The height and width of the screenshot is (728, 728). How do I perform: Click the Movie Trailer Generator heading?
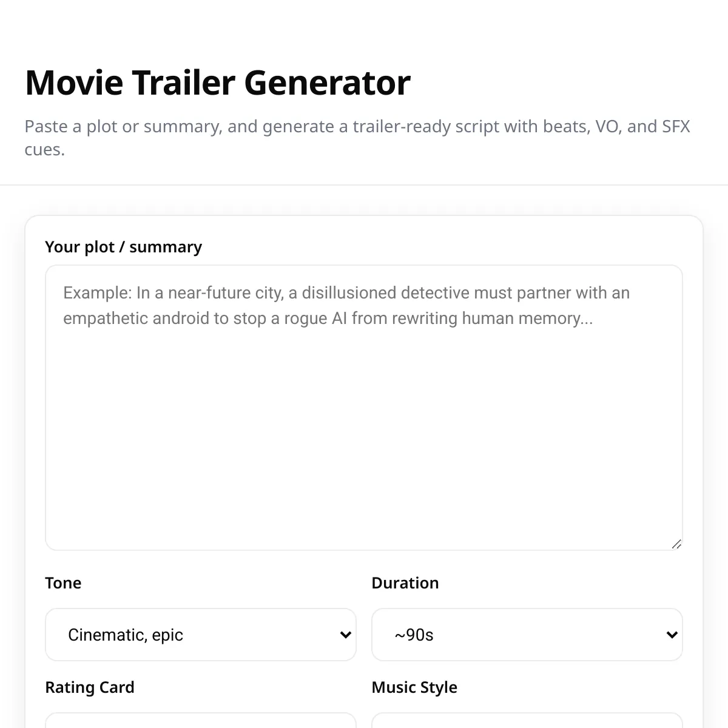coord(218,83)
